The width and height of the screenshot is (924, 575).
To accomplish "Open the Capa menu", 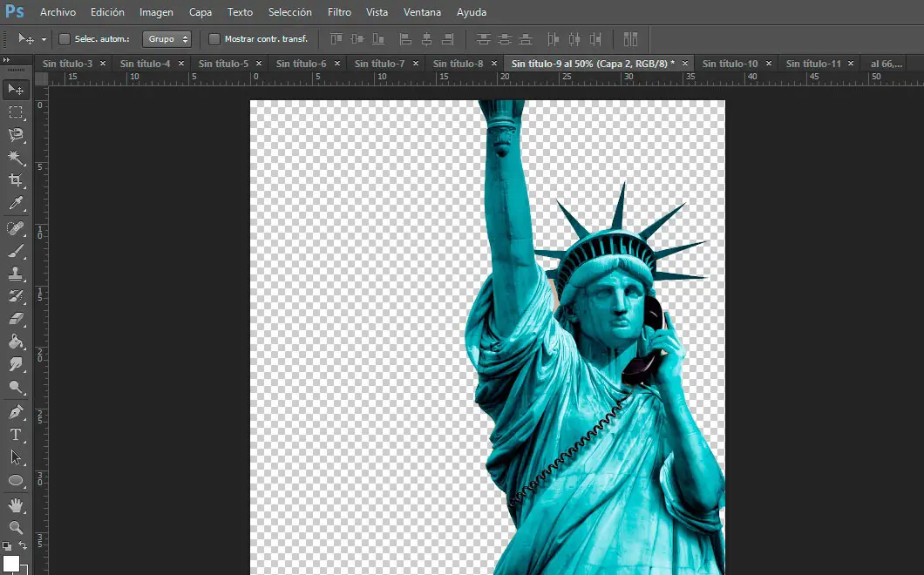I will pos(200,12).
